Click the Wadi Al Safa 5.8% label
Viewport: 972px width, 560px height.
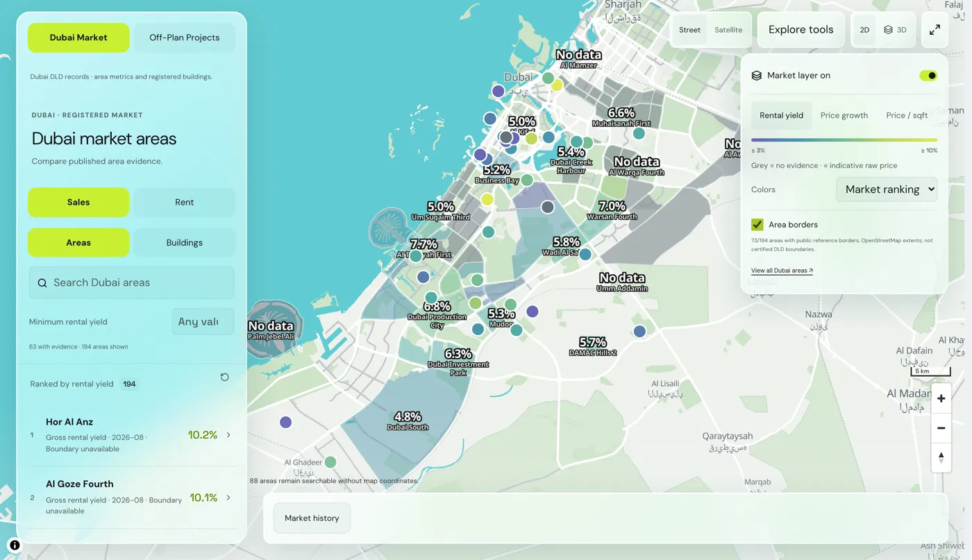pyautogui.click(x=566, y=246)
